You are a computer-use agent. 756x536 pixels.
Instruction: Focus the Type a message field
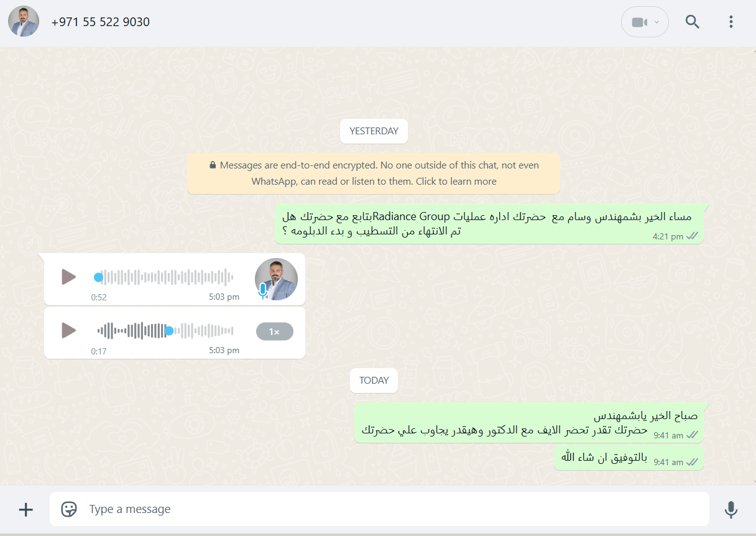coord(379,509)
